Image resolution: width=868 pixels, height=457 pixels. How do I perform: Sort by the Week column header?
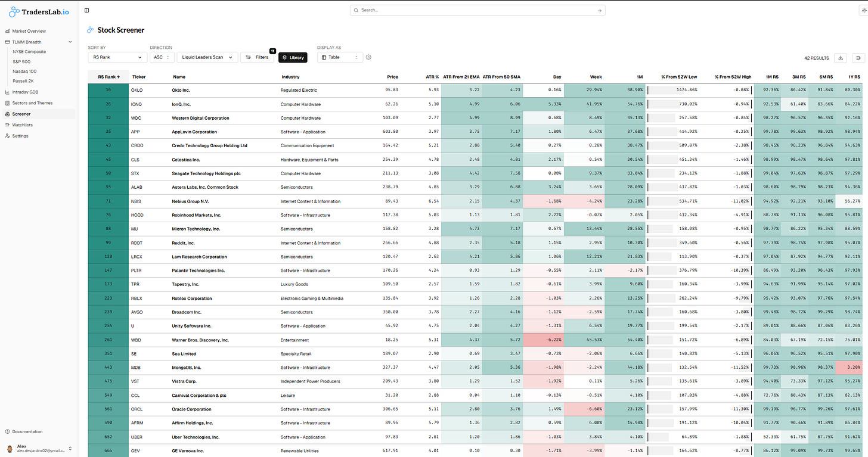point(596,77)
